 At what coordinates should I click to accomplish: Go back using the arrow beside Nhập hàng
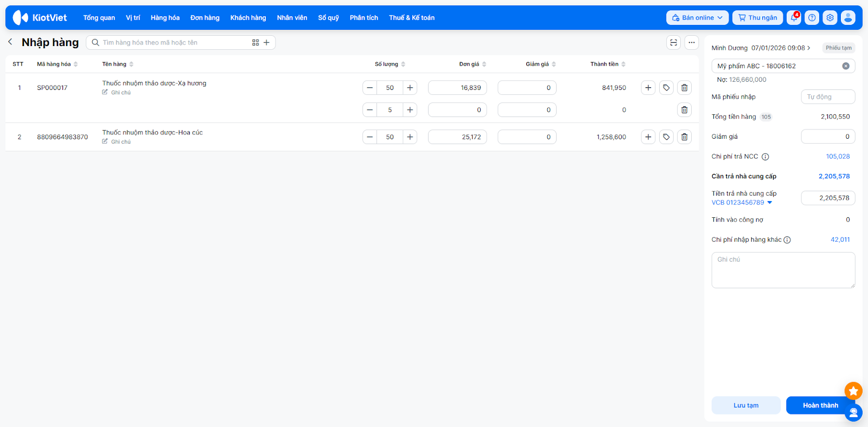pos(10,42)
